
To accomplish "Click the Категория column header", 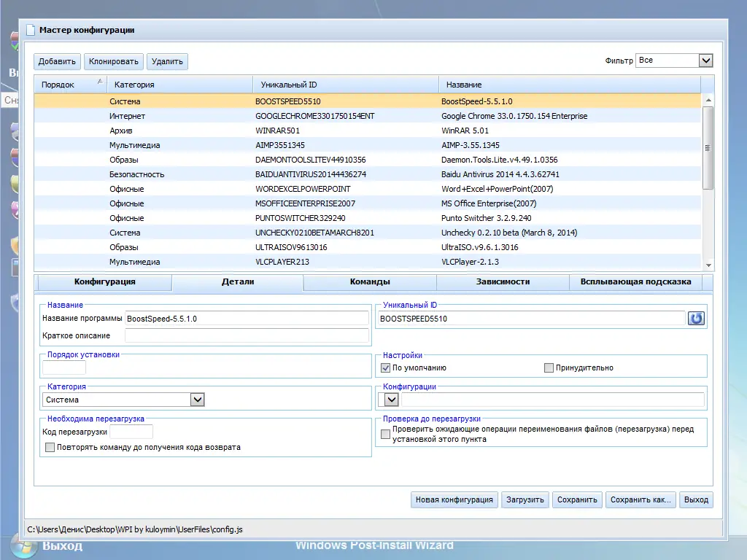I will tap(179, 85).
